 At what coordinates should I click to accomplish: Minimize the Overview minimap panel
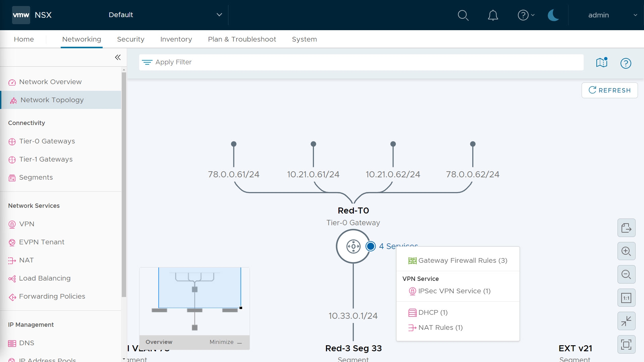pos(225,342)
